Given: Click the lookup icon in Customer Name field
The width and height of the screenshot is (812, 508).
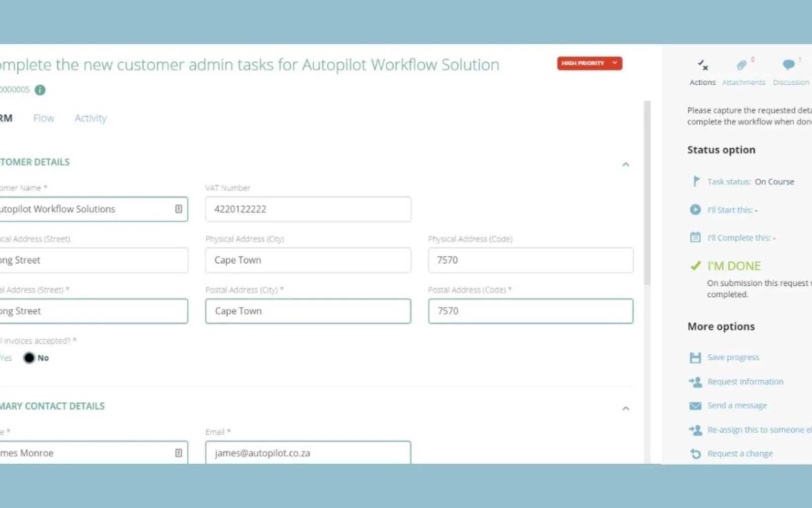Looking at the screenshot, I should coord(179,209).
